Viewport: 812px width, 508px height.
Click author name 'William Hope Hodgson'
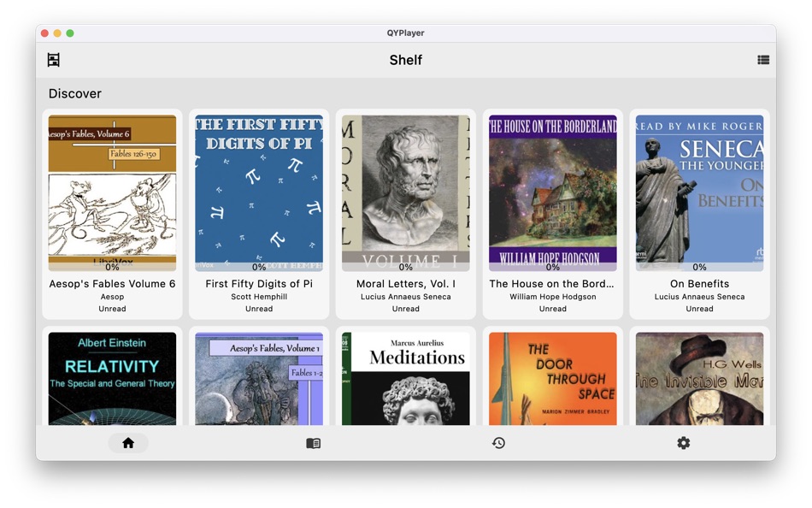(552, 297)
